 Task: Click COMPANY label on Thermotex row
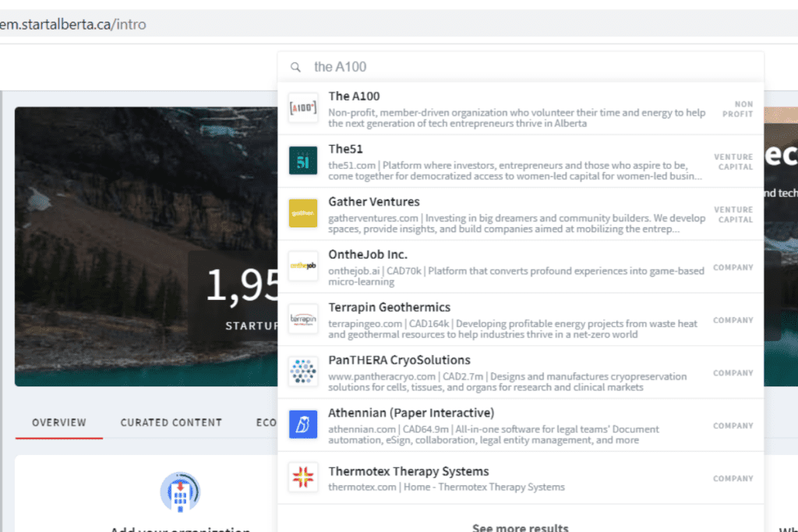733,478
